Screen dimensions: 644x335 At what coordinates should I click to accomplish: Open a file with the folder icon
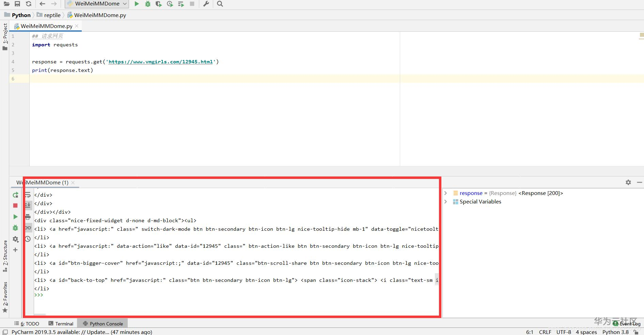(6, 4)
